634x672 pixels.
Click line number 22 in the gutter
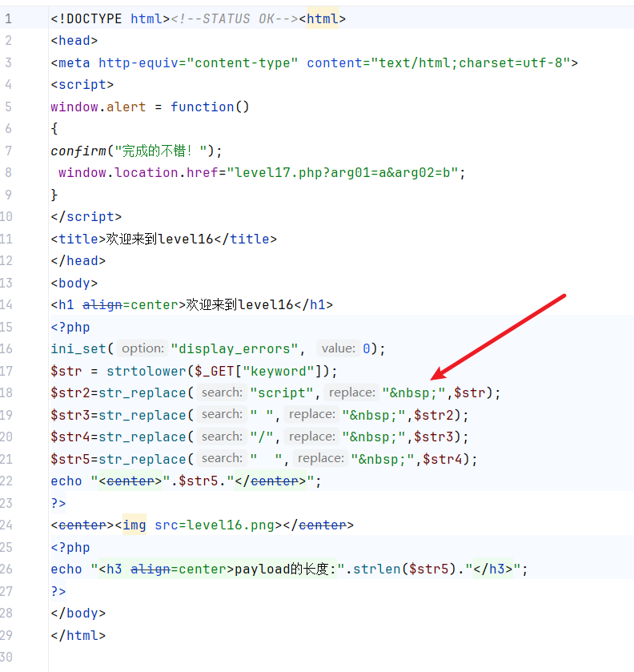[7, 481]
